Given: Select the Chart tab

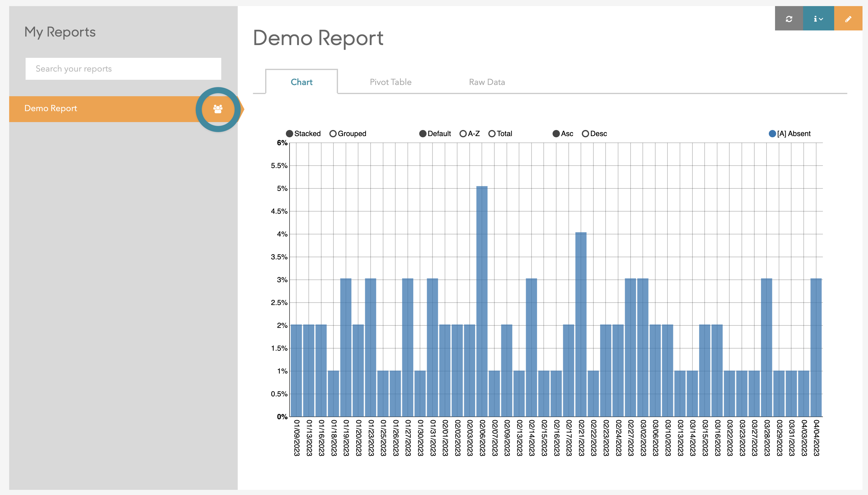Looking at the screenshot, I should (x=301, y=82).
